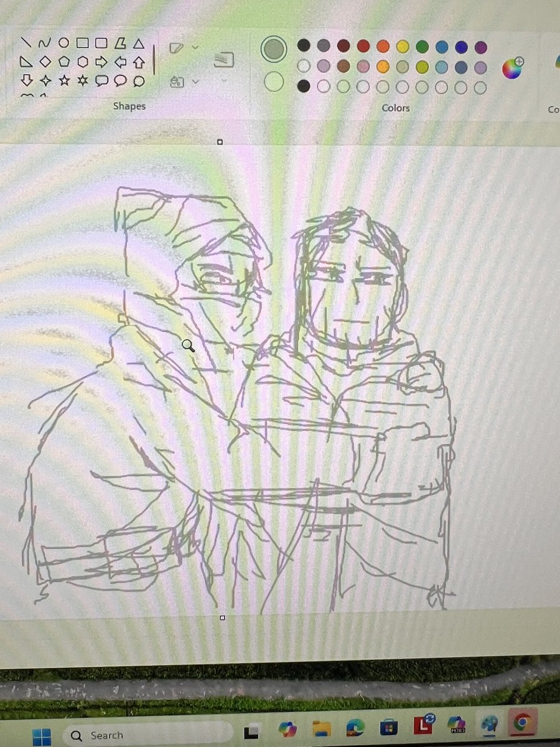This screenshot has width=560, height=747.
Task: Select the Pentagon shape
Action: 63,62
